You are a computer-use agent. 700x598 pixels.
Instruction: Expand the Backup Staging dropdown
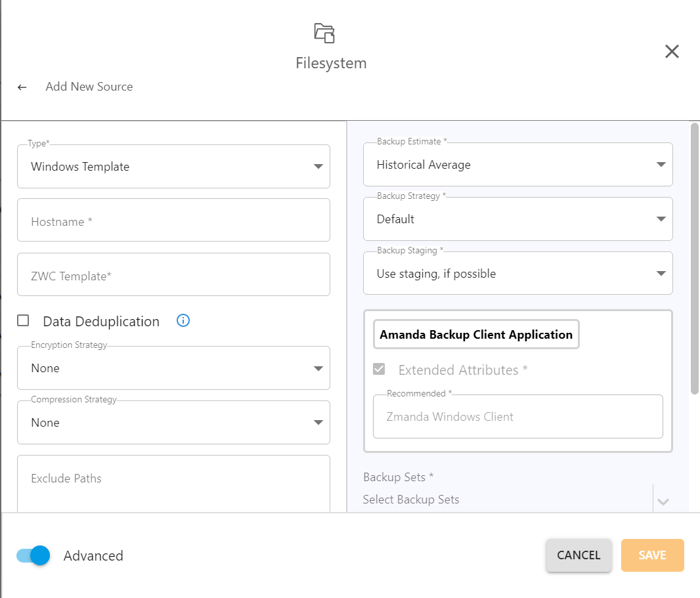[517, 274]
